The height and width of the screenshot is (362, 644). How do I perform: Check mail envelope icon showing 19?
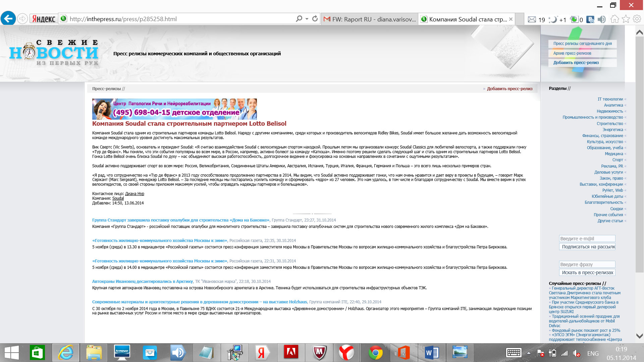point(536,19)
